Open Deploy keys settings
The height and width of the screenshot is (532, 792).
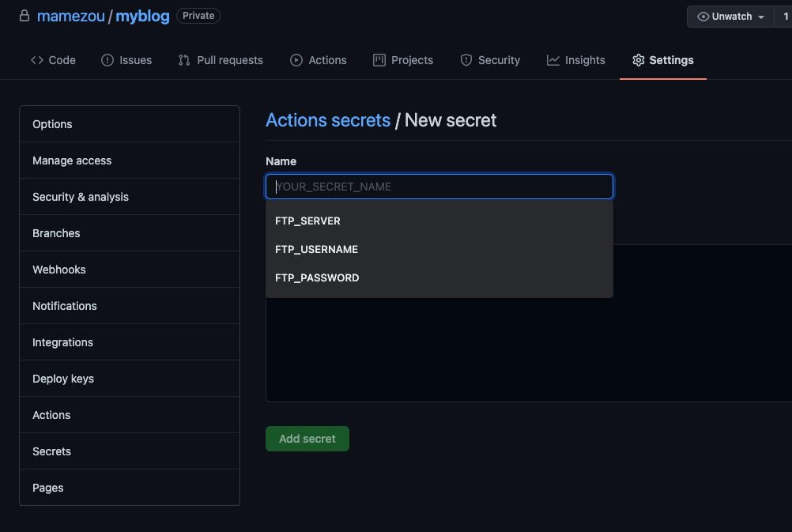(130, 379)
